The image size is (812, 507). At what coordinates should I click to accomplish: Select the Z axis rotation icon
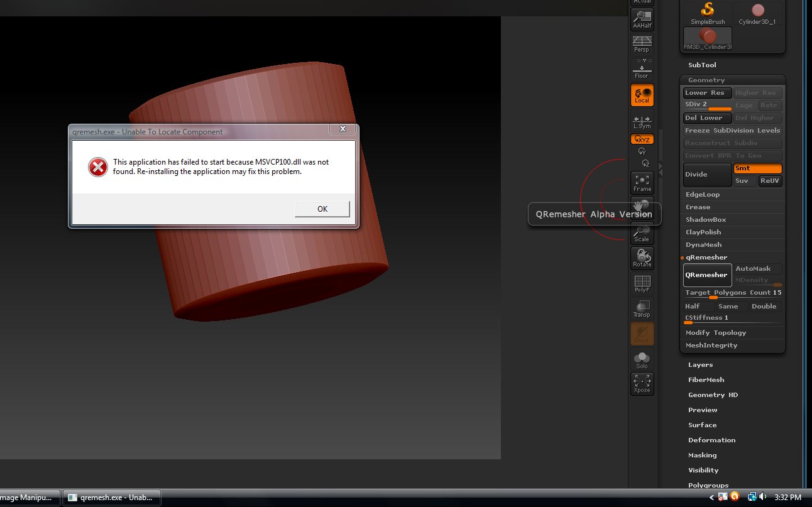pyautogui.click(x=645, y=163)
